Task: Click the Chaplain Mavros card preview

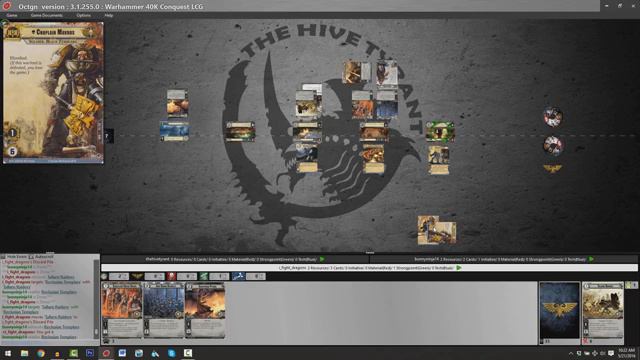Action: coord(53,93)
